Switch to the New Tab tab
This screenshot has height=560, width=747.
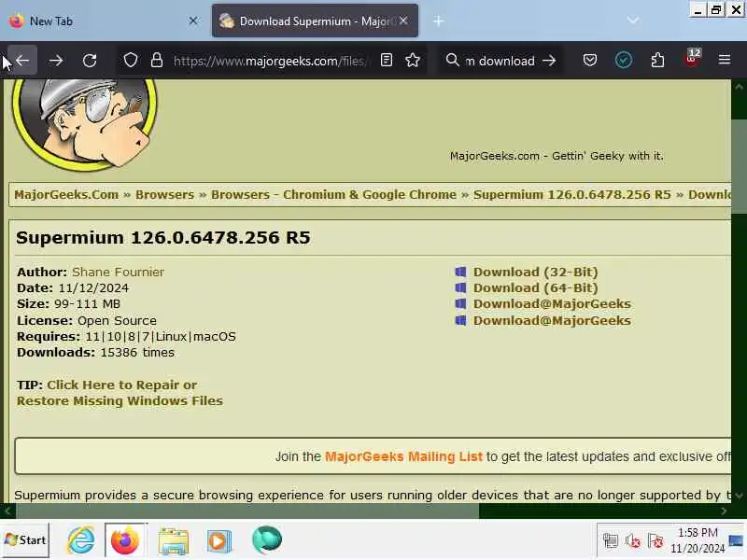pos(103,21)
